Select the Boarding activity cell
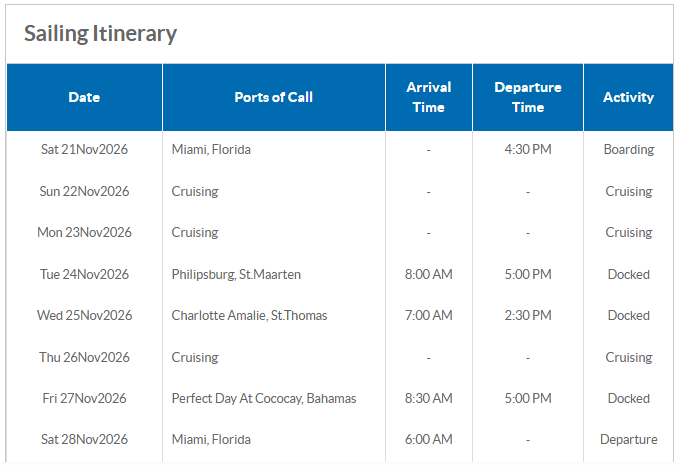This screenshot has height=465, width=680. tap(628, 149)
